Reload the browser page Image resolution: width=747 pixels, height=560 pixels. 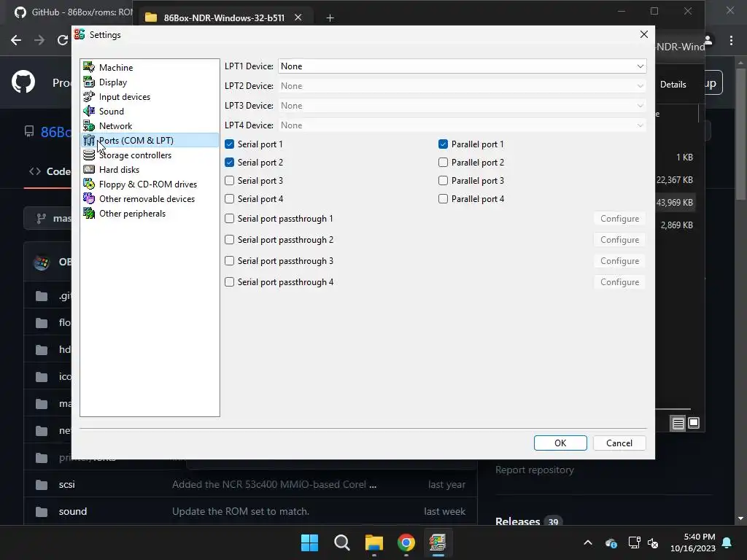(x=63, y=40)
